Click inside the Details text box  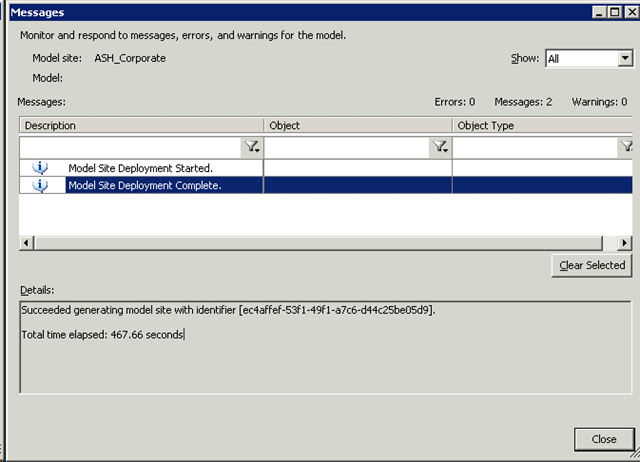325,347
